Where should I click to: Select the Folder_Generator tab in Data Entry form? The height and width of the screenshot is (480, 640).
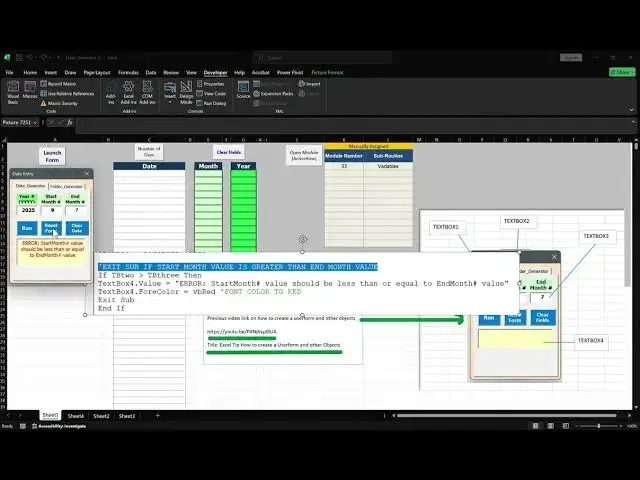[66, 187]
